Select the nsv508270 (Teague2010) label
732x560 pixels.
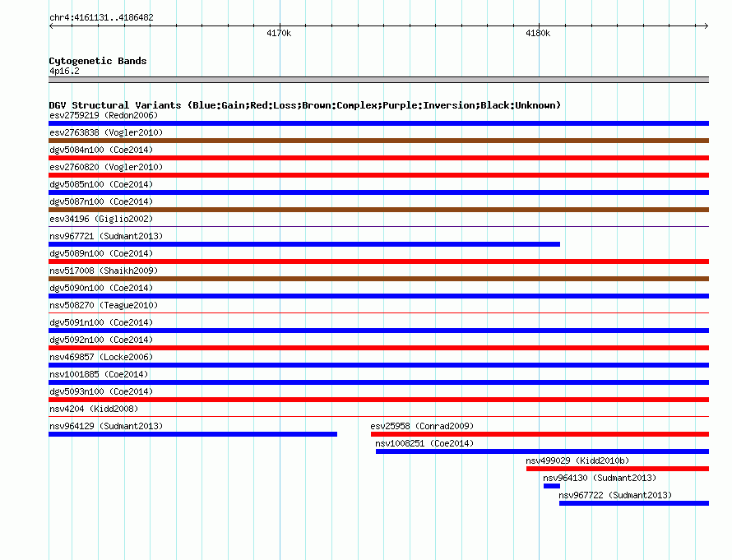point(103,305)
